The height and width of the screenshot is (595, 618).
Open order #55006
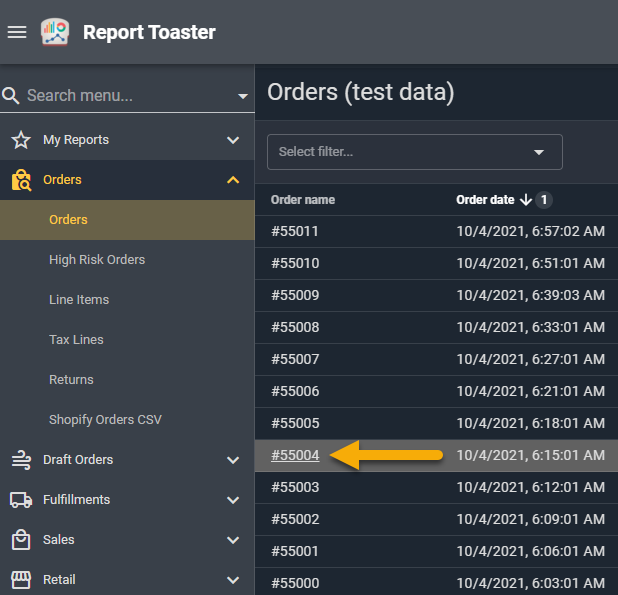click(x=295, y=391)
